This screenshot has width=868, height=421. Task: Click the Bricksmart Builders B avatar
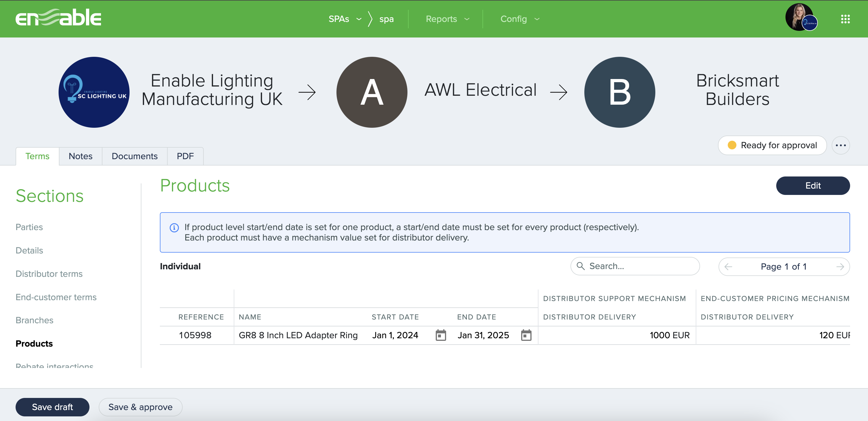coord(619,92)
